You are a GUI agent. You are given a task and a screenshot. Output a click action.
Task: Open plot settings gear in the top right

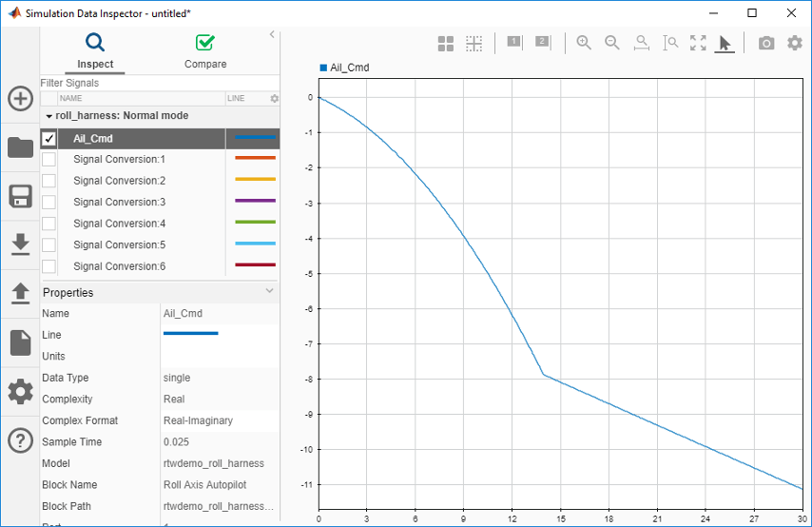(x=794, y=43)
